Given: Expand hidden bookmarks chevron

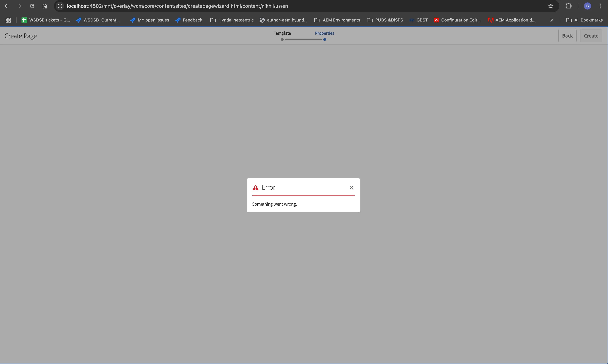Looking at the screenshot, I should [552, 20].
